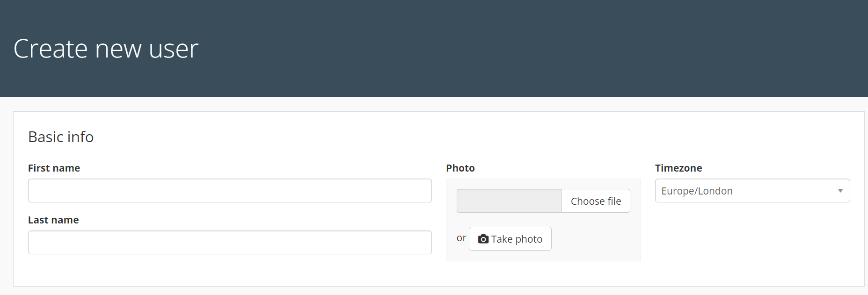The image size is (868, 295).
Task: Select the Europe/London timezone value text
Action: 697,191
